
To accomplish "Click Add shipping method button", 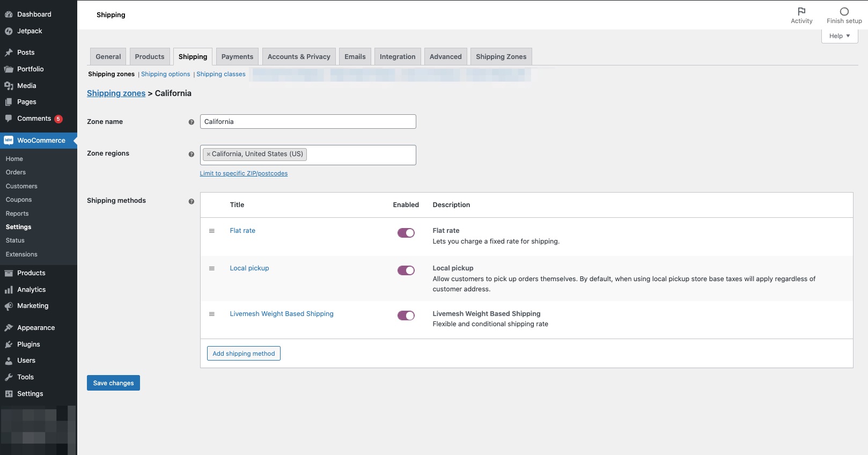I will pyautogui.click(x=244, y=354).
